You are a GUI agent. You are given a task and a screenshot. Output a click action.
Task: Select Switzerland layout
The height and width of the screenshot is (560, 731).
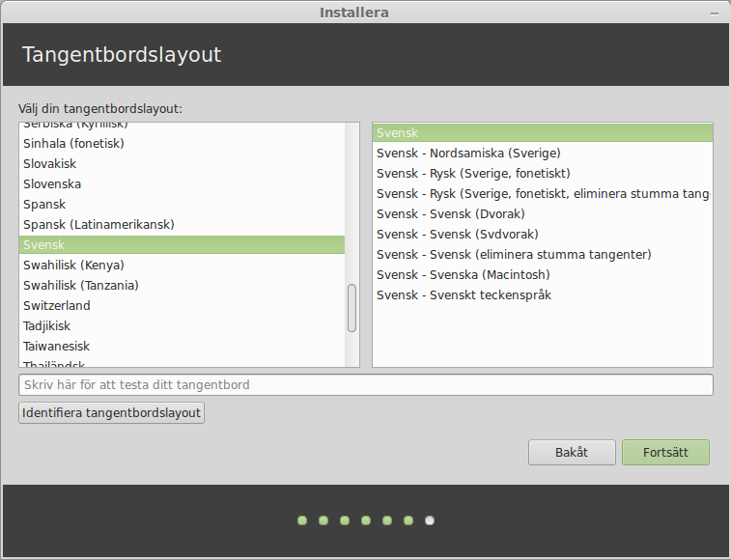182,305
